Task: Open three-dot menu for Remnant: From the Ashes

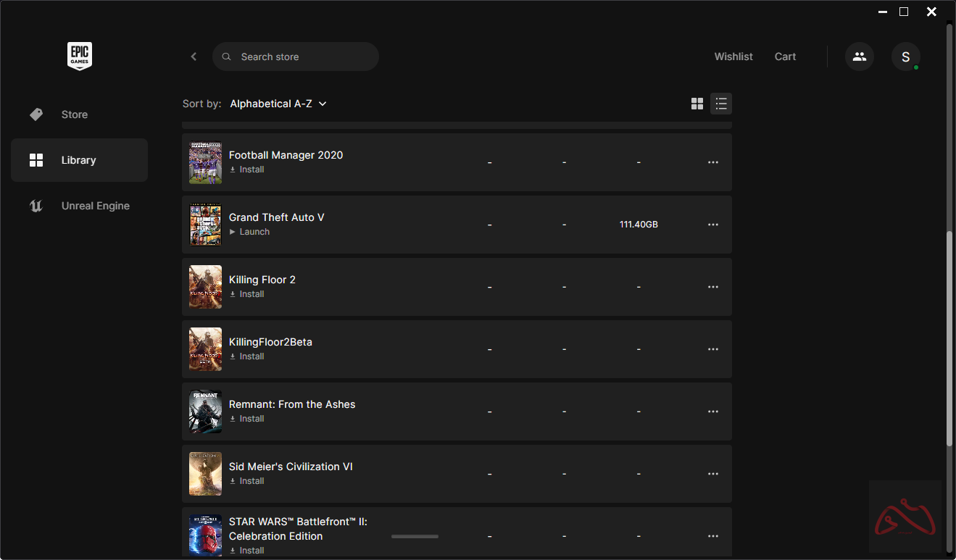Action: (712, 411)
